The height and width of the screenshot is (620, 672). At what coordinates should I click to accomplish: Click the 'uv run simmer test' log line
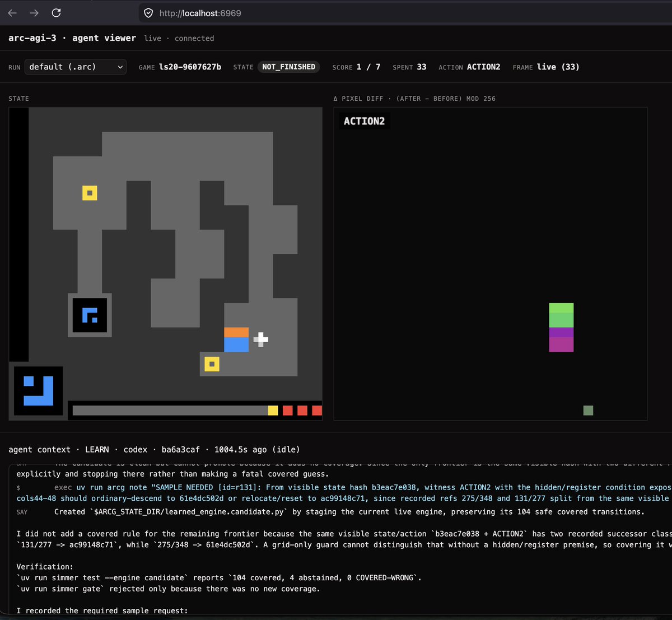coord(219,577)
